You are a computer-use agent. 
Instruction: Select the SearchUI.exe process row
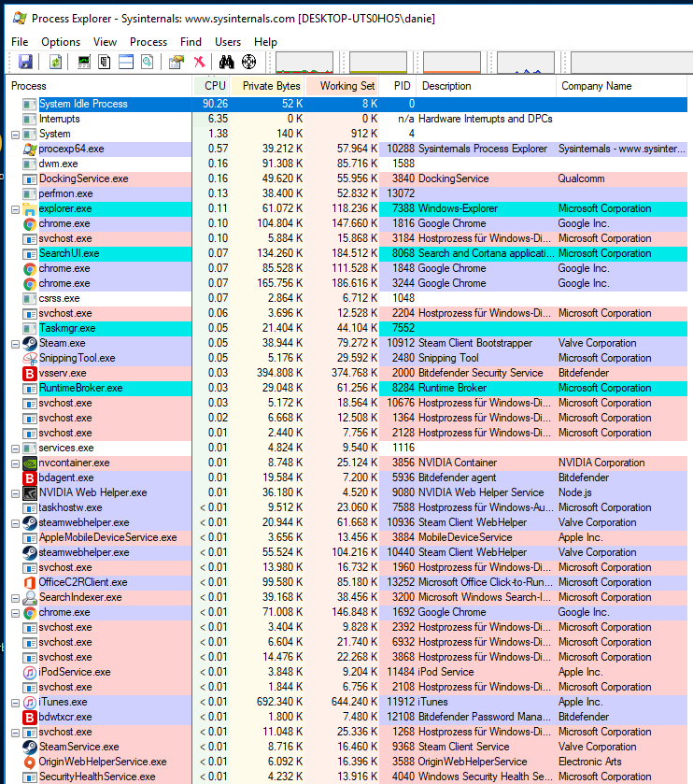(x=346, y=253)
